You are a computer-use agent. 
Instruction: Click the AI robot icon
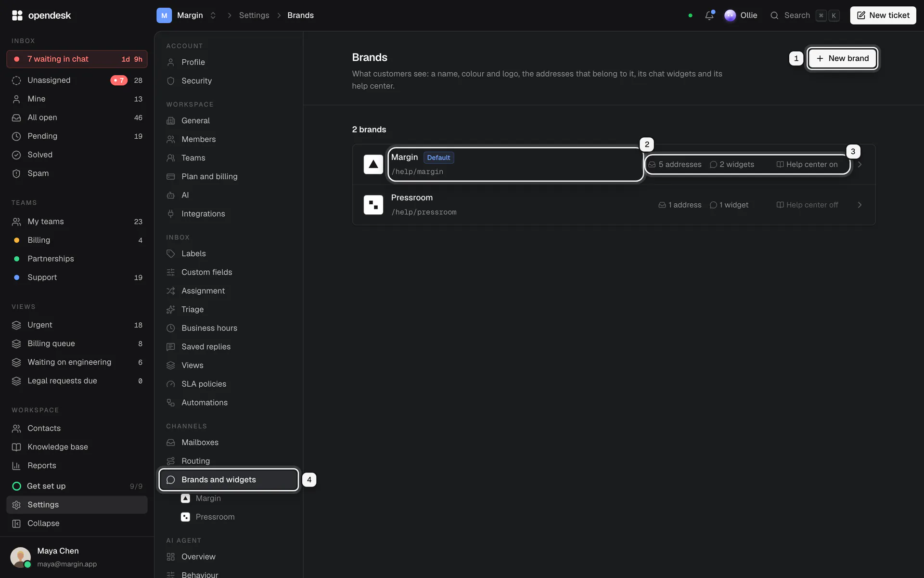170,195
